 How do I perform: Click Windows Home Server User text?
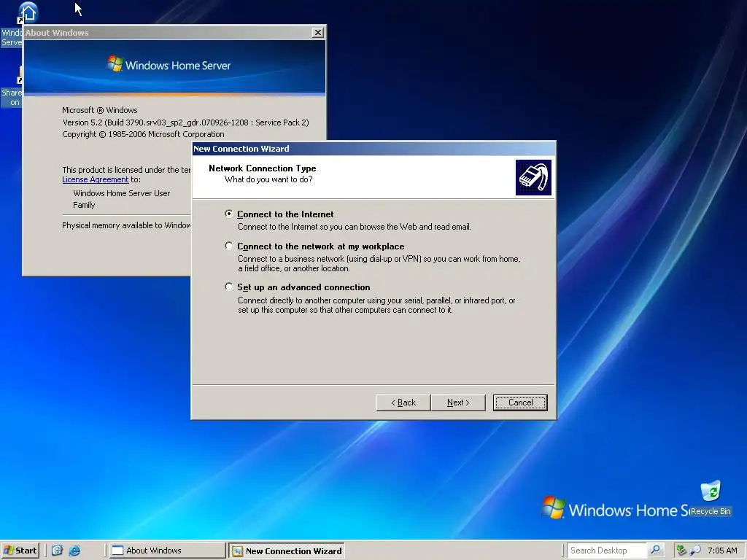point(122,193)
